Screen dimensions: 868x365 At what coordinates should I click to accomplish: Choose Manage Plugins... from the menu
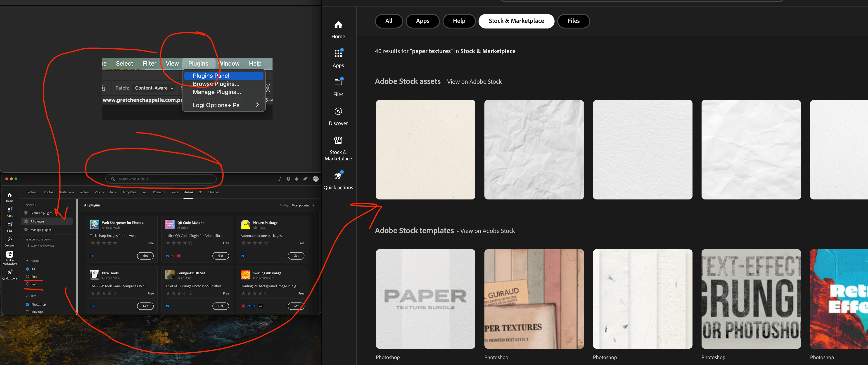[x=217, y=92]
